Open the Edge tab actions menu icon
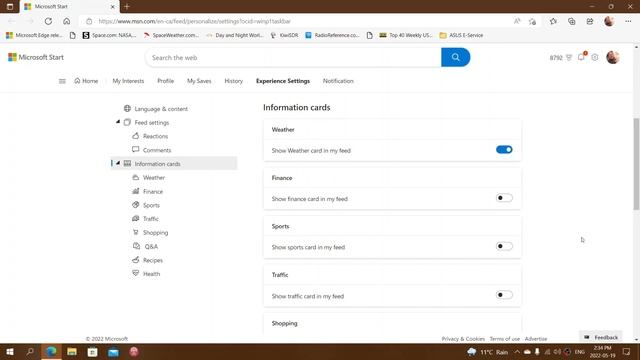Screen dimensions: 640x360 (10, 7)
